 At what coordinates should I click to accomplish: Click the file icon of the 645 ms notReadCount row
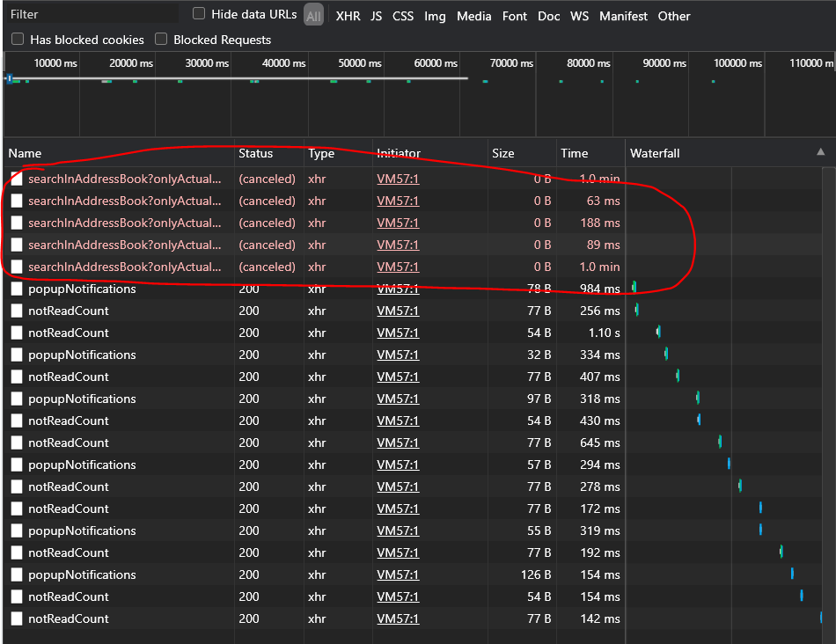pos(17,443)
